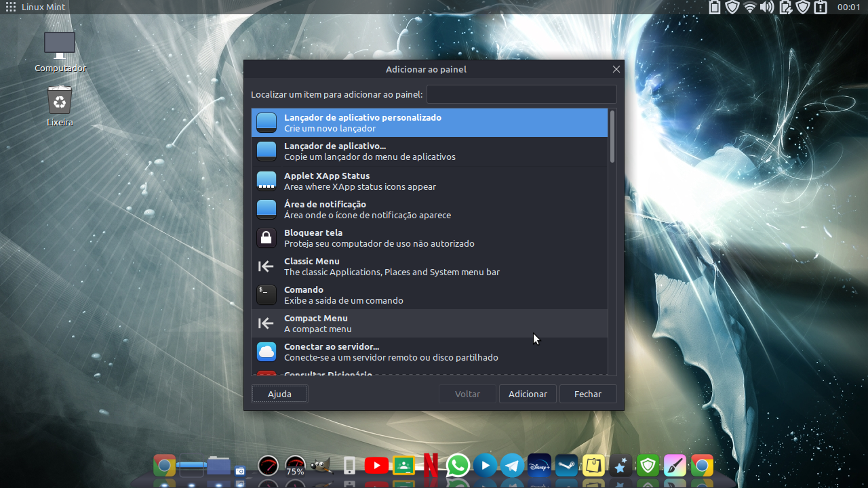The height and width of the screenshot is (488, 868).
Task: Open the yellow sticky notes app
Action: (x=593, y=466)
